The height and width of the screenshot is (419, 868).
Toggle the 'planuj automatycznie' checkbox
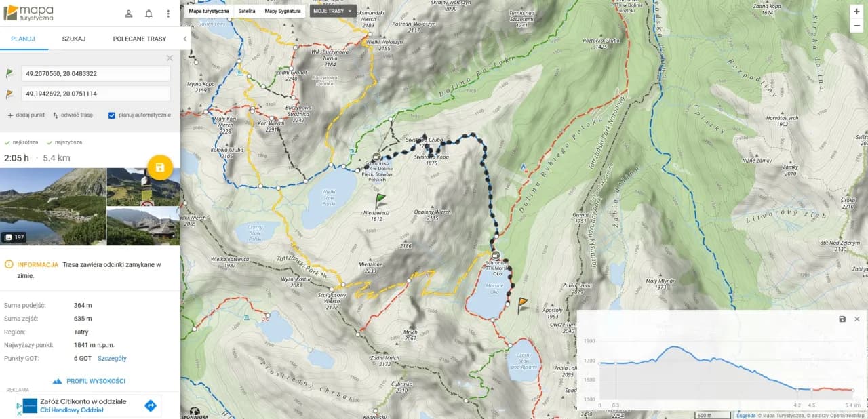[x=112, y=115]
